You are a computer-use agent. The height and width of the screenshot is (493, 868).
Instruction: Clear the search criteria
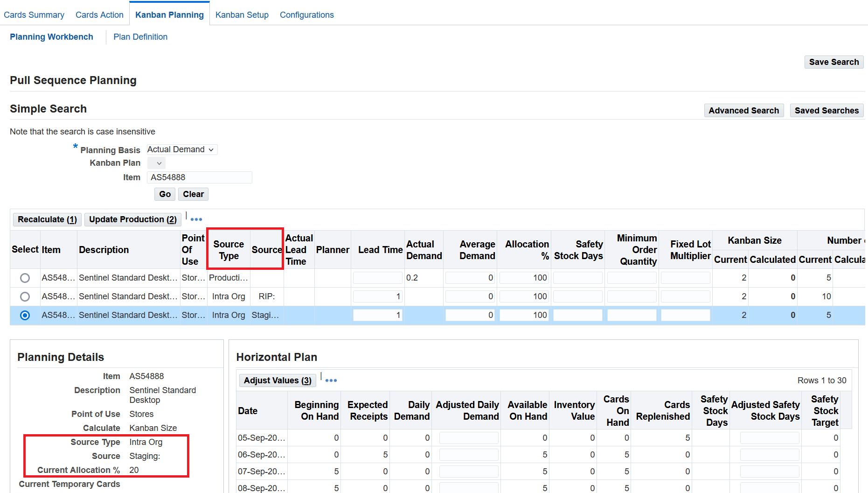193,194
